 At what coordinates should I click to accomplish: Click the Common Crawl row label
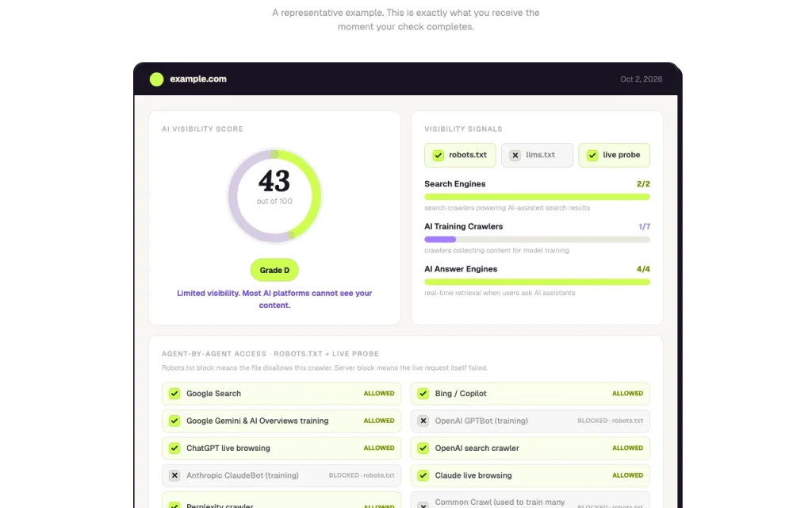click(x=500, y=502)
